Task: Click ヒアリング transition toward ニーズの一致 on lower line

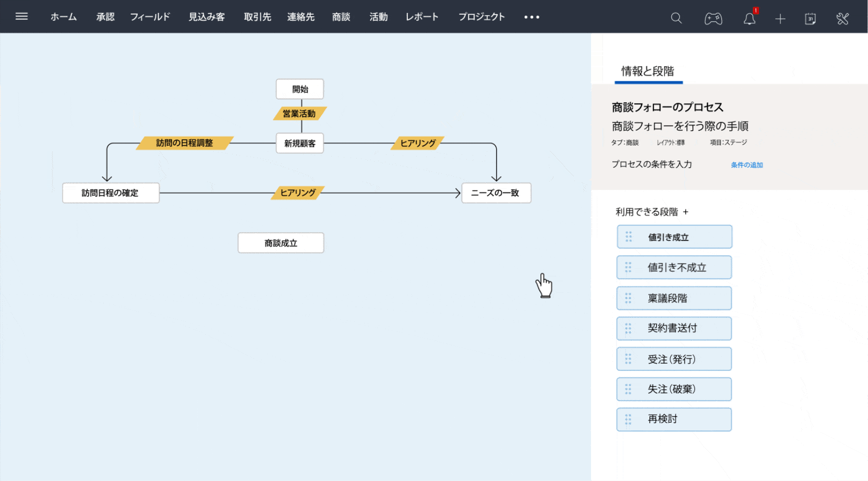Action: pyautogui.click(x=298, y=193)
